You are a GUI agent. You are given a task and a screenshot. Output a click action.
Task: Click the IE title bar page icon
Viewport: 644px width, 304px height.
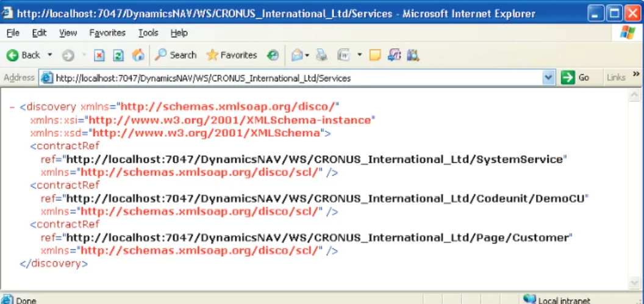7,13
